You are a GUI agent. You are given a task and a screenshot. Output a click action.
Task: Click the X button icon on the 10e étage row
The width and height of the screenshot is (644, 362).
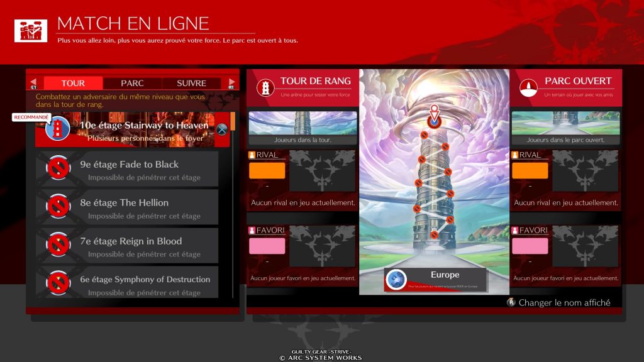222,129
